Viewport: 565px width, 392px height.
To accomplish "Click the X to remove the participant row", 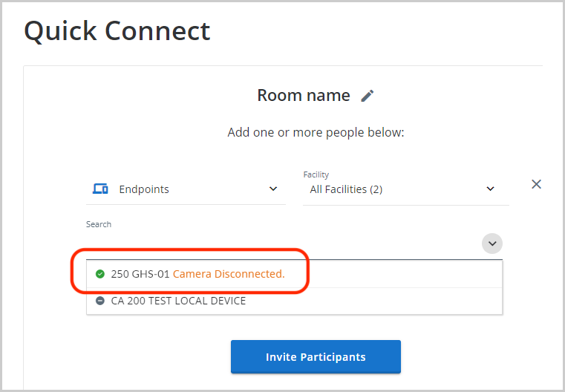I will pos(536,184).
